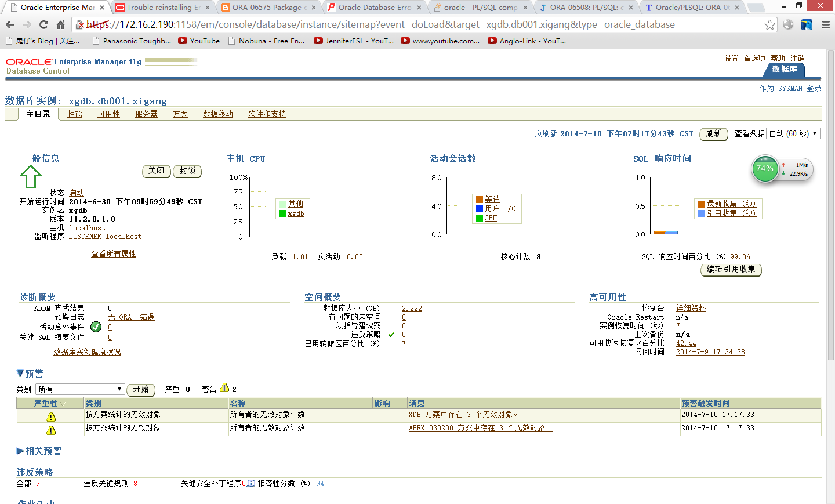Open 详细资料 console link
The image size is (835, 504).
point(691,309)
